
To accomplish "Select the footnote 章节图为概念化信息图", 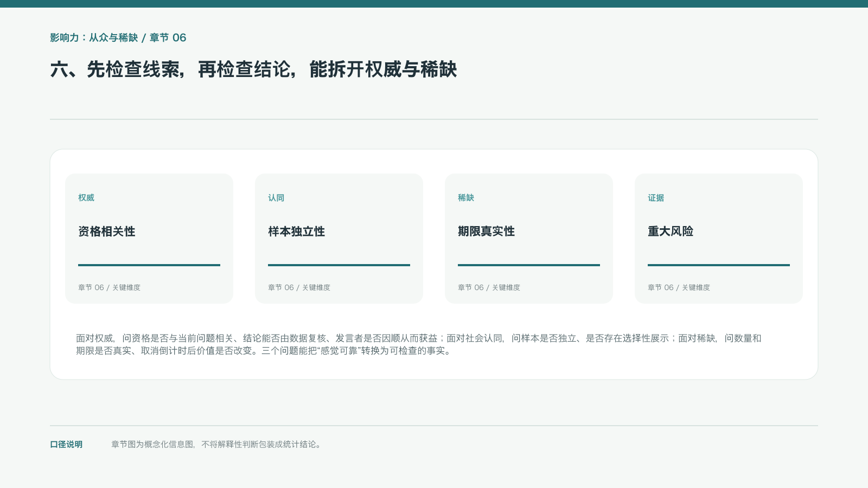I will click(x=217, y=445).
